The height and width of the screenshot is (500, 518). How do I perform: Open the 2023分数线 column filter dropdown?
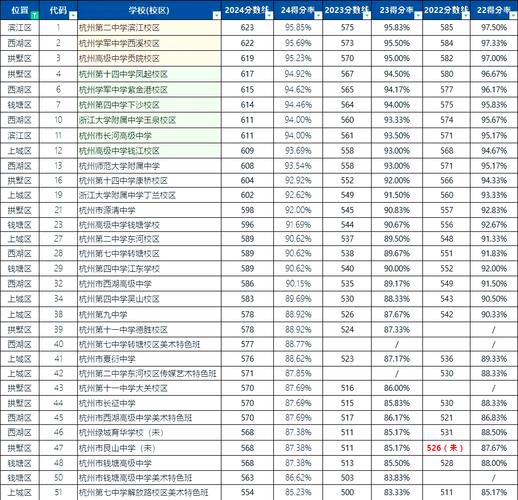pyautogui.click(x=367, y=15)
